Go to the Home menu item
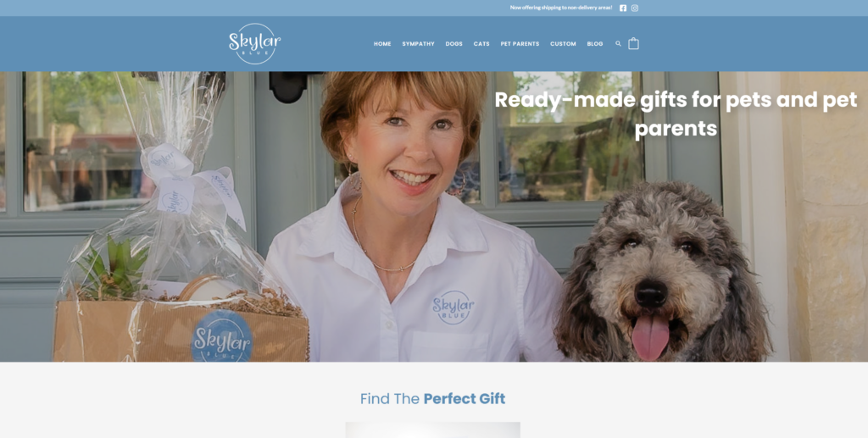The width and height of the screenshot is (868, 438). click(382, 44)
